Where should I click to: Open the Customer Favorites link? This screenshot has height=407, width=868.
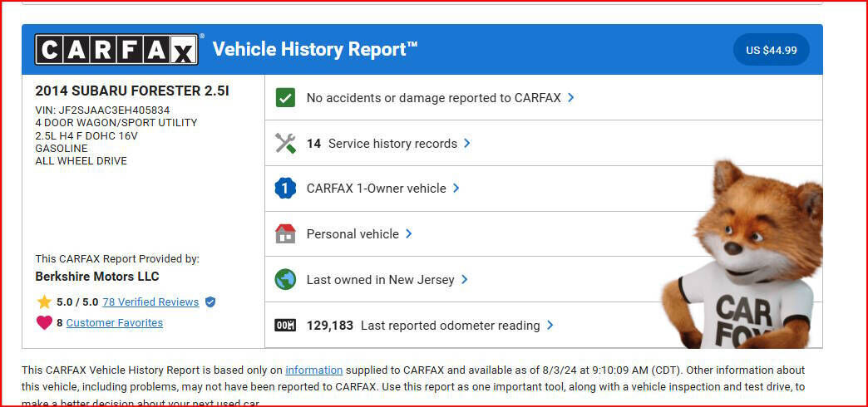(x=115, y=323)
